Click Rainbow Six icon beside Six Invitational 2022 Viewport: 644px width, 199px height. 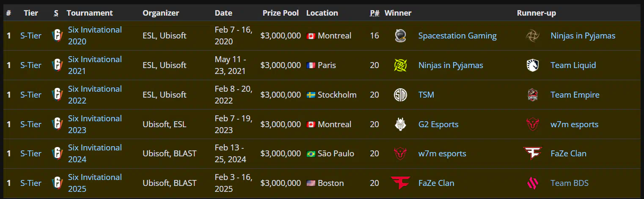coord(57,95)
